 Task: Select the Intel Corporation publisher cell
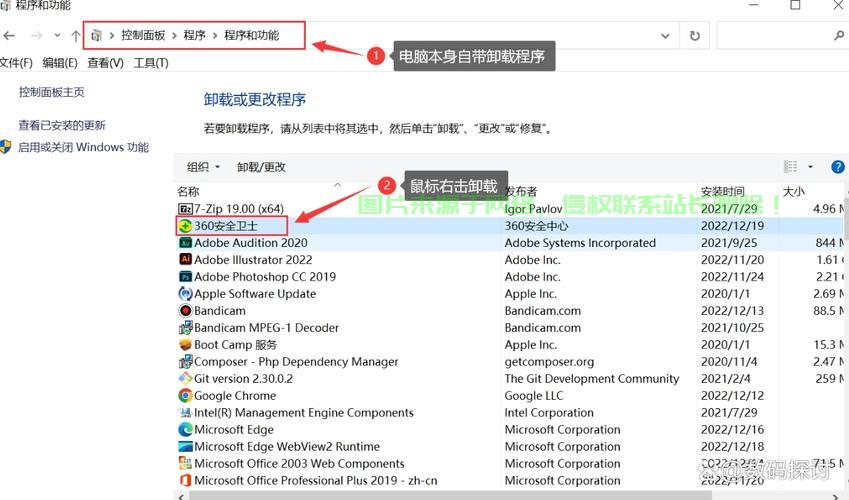pyautogui.click(x=549, y=413)
